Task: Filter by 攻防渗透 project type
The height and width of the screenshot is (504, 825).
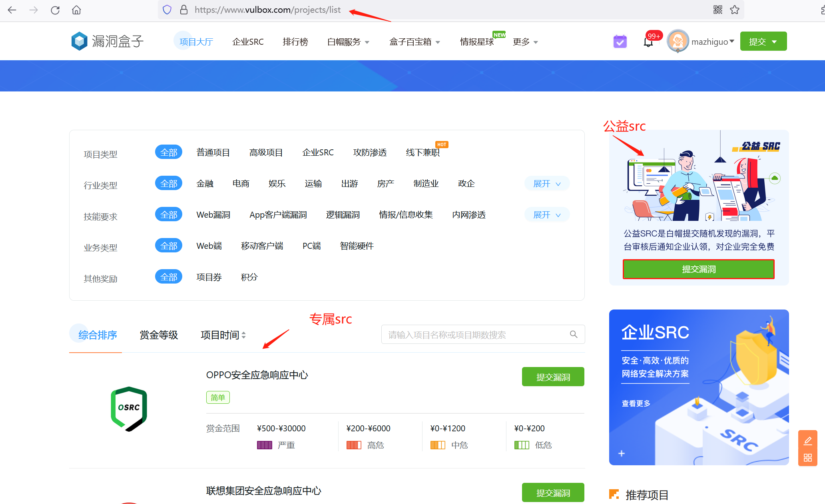Action: click(370, 152)
